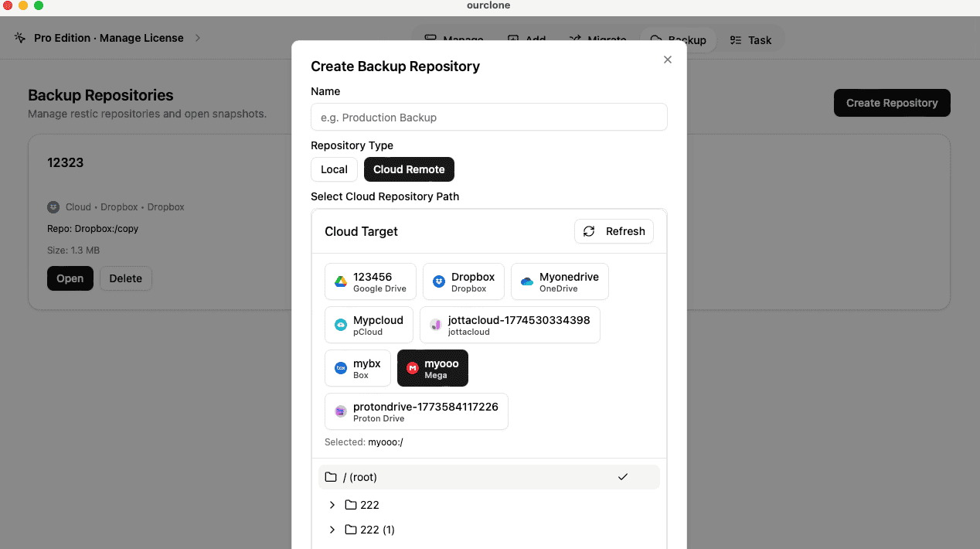The height and width of the screenshot is (549, 980).
Task: Refresh the cloud target list
Action: (613, 231)
